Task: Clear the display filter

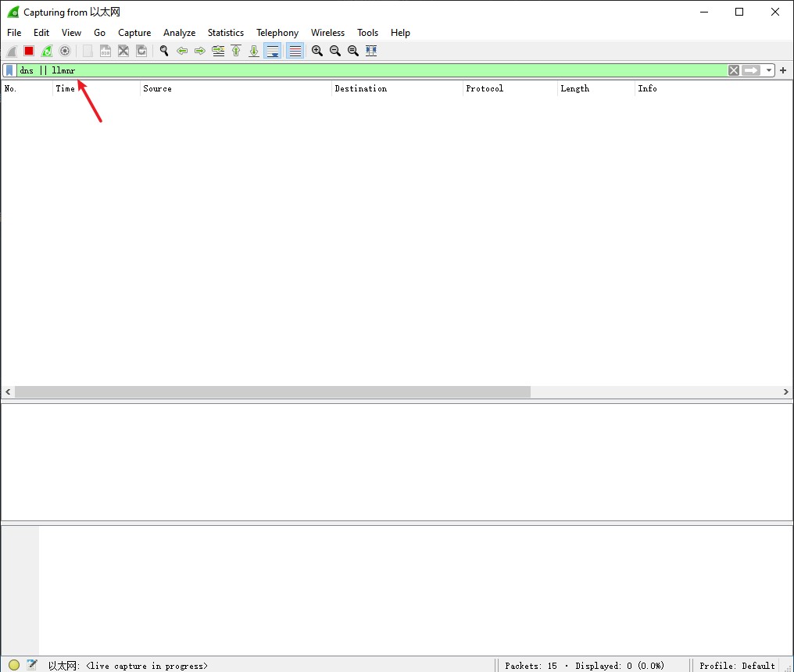Action: (734, 70)
